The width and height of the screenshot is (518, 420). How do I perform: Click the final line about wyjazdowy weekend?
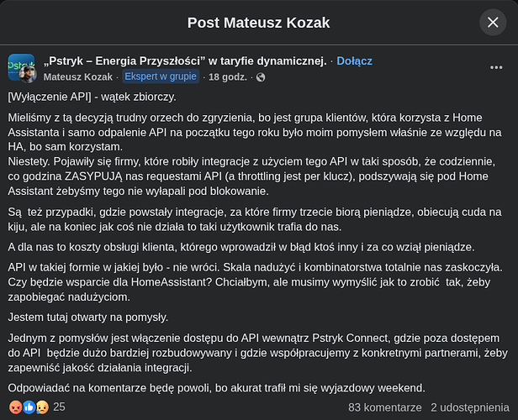point(216,388)
